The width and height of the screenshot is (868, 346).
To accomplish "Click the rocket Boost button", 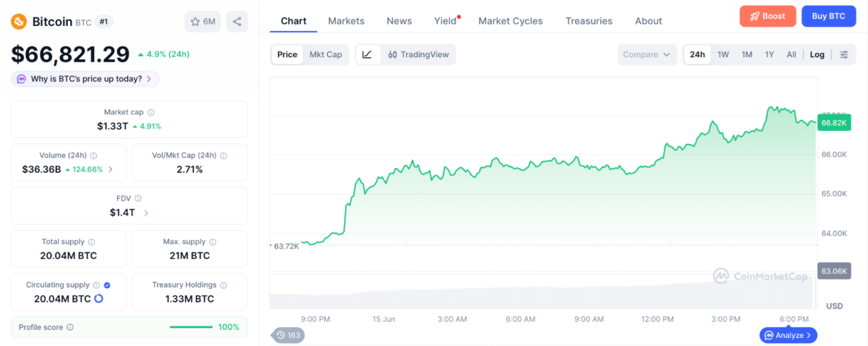I will coord(767,16).
